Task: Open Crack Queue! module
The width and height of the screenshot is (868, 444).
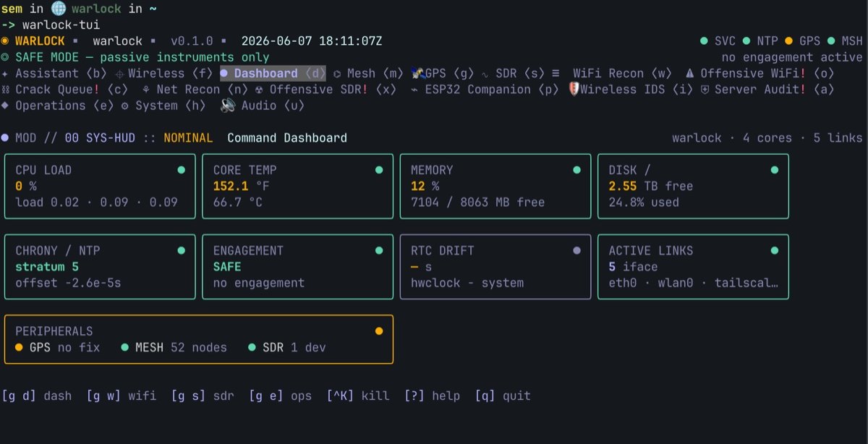Action: pos(65,89)
